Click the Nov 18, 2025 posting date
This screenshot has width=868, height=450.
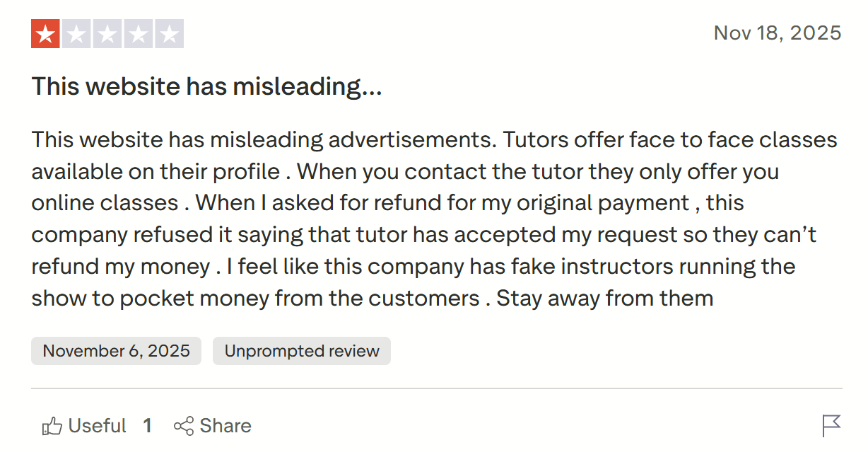[x=778, y=33]
